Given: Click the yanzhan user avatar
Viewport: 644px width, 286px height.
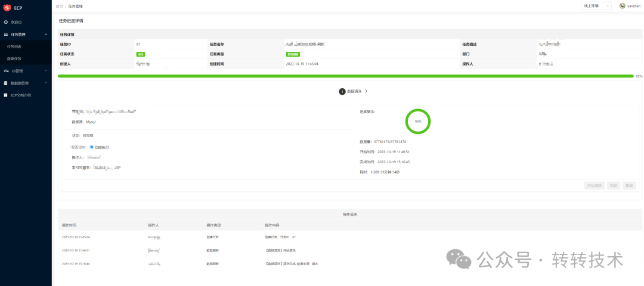Looking at the screenshot, I should [x=622, y=6].
